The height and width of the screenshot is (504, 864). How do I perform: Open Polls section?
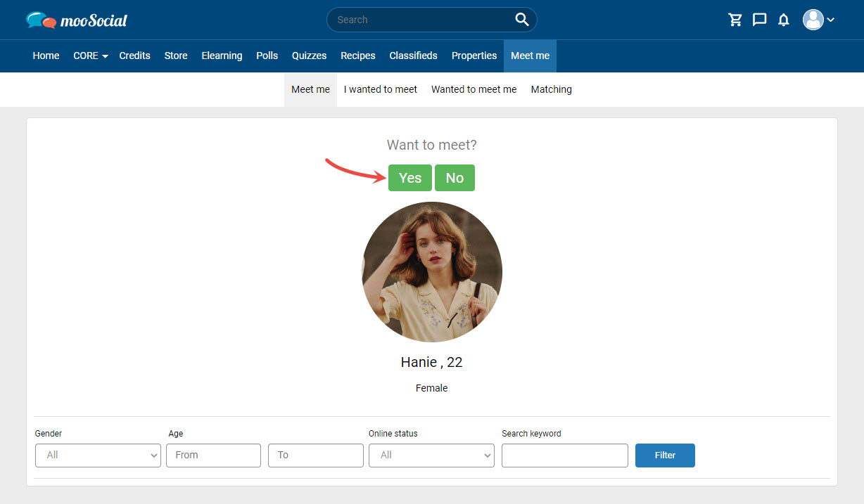(x=267, y=56)
